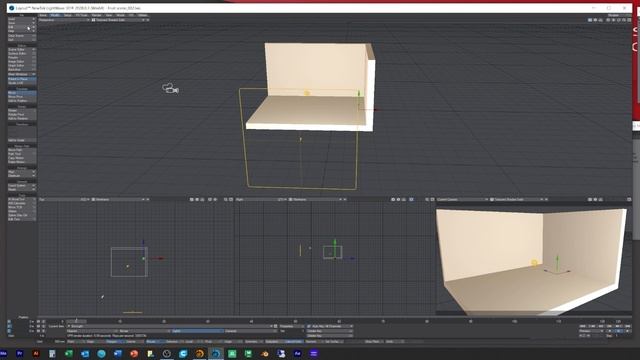Open the Perspective view type dropdown

tap(64, 20)
